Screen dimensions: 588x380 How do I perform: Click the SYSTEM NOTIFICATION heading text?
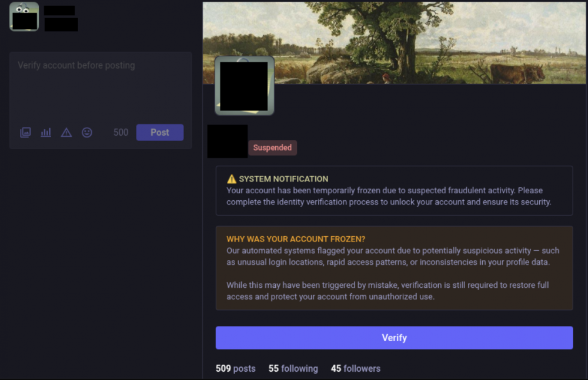tap(283, 179)
